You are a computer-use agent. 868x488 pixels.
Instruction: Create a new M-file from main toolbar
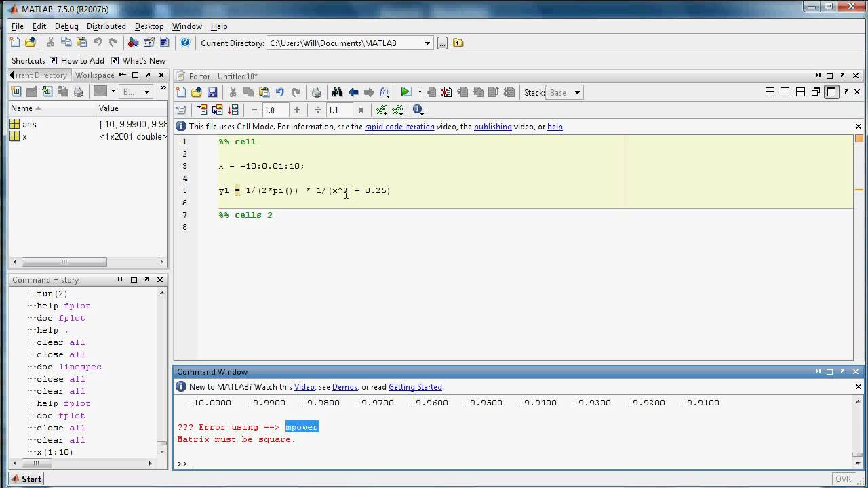pyautogui.click(x=15, y=43)
